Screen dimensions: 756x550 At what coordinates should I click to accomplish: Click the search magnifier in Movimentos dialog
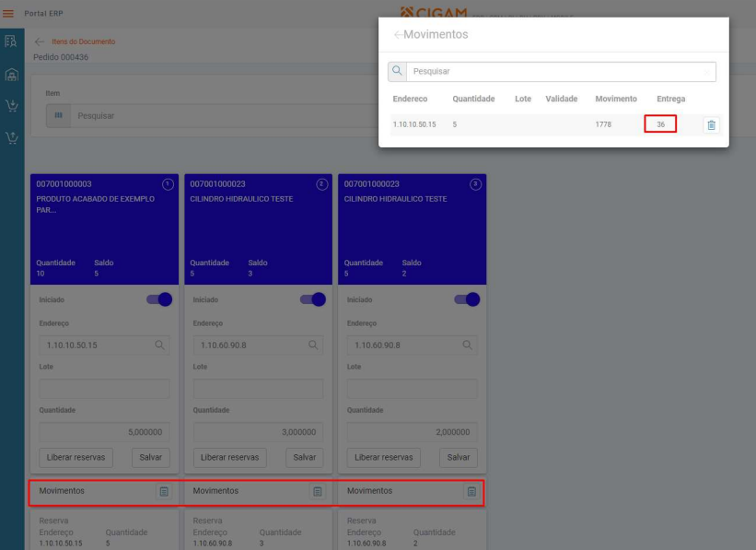pos(397,71)
